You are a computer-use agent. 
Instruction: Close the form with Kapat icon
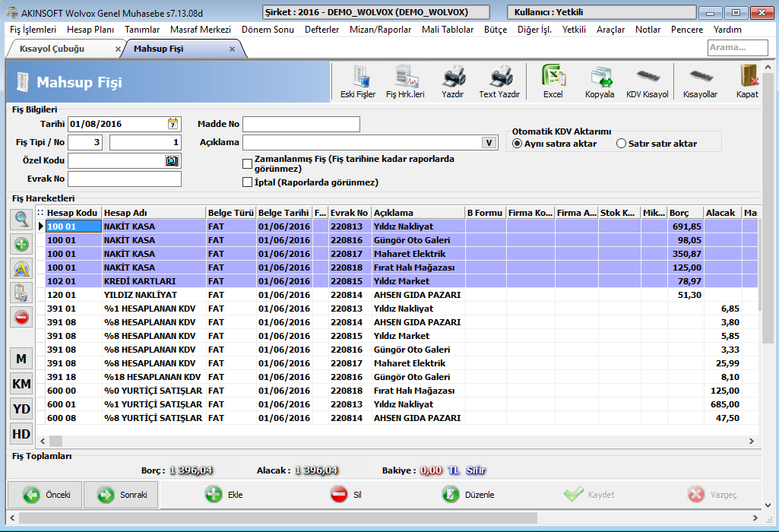747,81
